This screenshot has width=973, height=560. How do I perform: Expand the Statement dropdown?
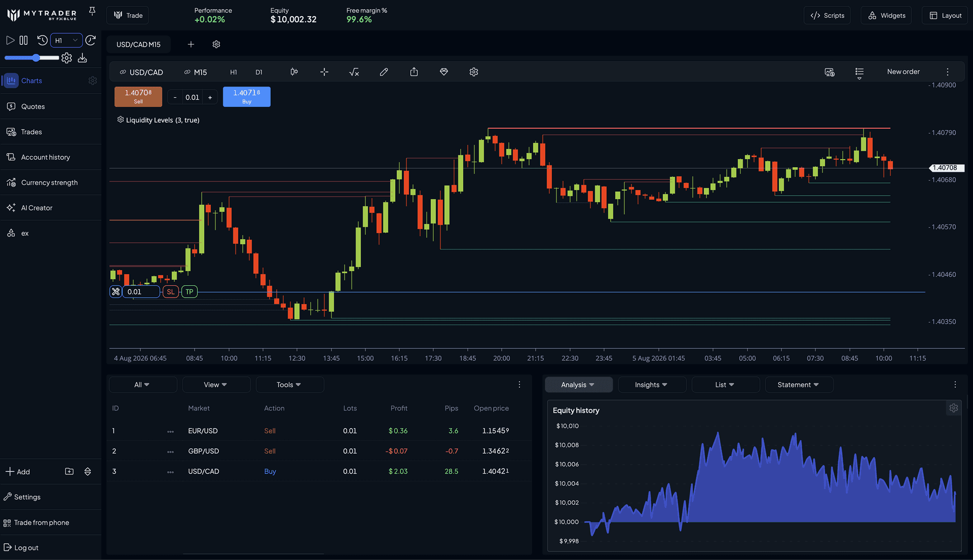pyautogui.click(x=799, y=385)
